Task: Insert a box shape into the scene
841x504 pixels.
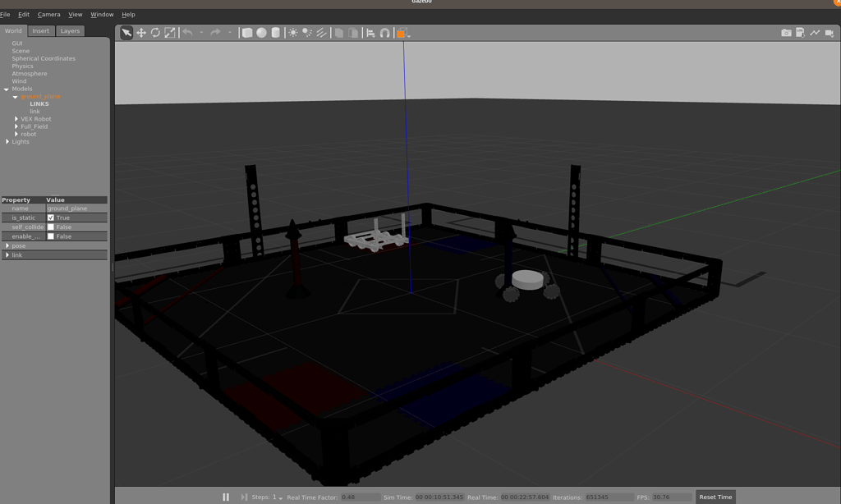Action: click(246, 33)
